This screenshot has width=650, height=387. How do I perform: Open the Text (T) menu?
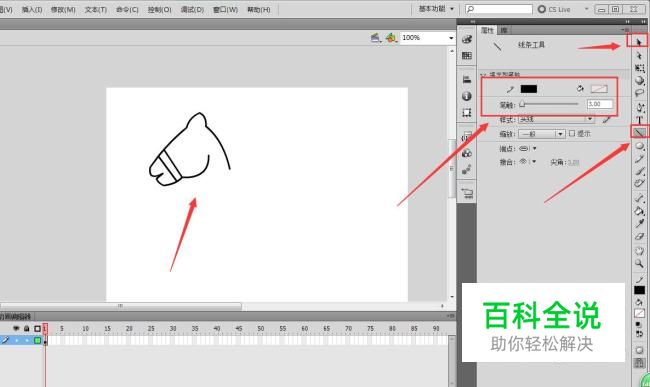tap(96, 10)
